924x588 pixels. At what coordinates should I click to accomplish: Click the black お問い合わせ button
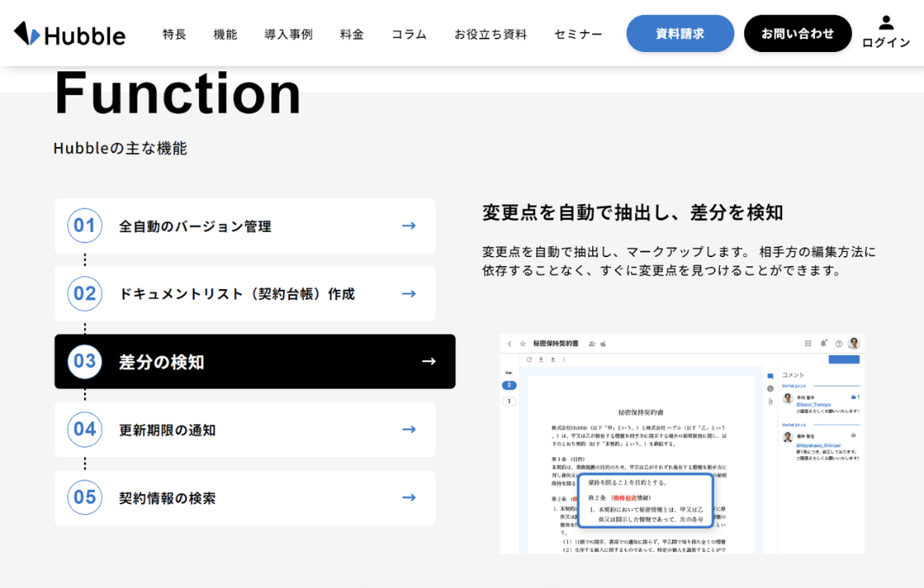pyautogui.click(x=797, y=34)
